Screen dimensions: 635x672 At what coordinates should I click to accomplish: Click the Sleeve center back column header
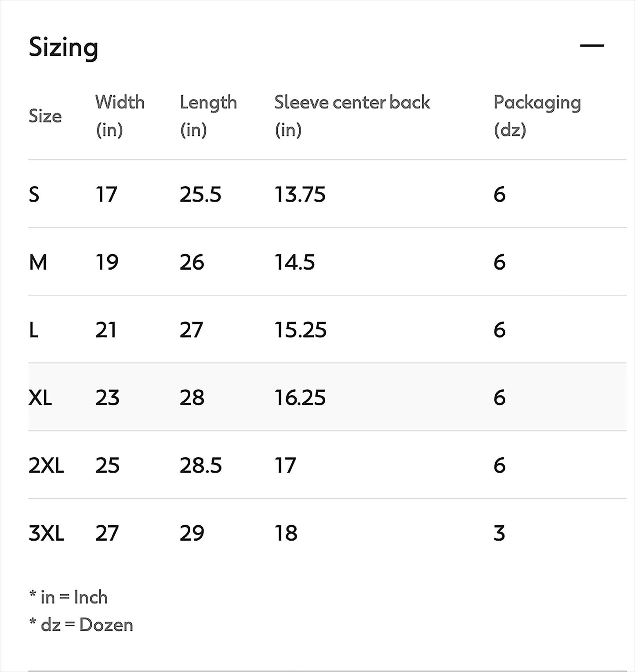click(352, 116)
